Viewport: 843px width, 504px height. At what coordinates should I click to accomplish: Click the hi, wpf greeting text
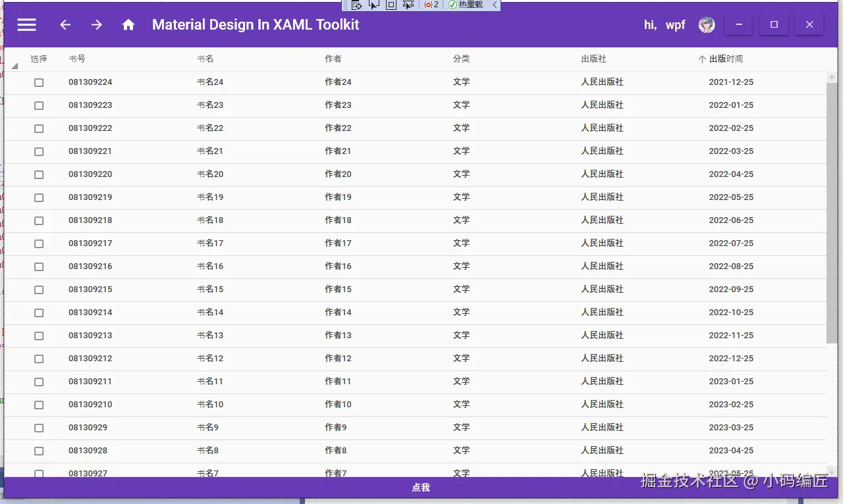click(665, 24)
